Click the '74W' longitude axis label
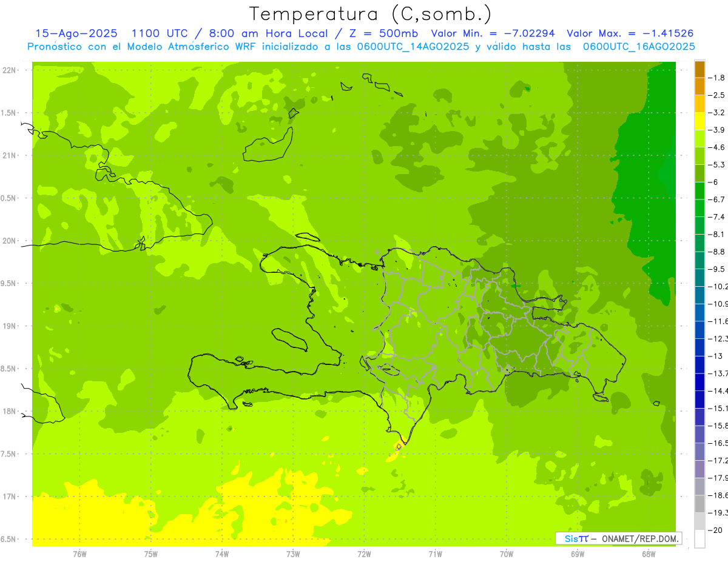Screen dimensions: 728x562 point(222,554)
